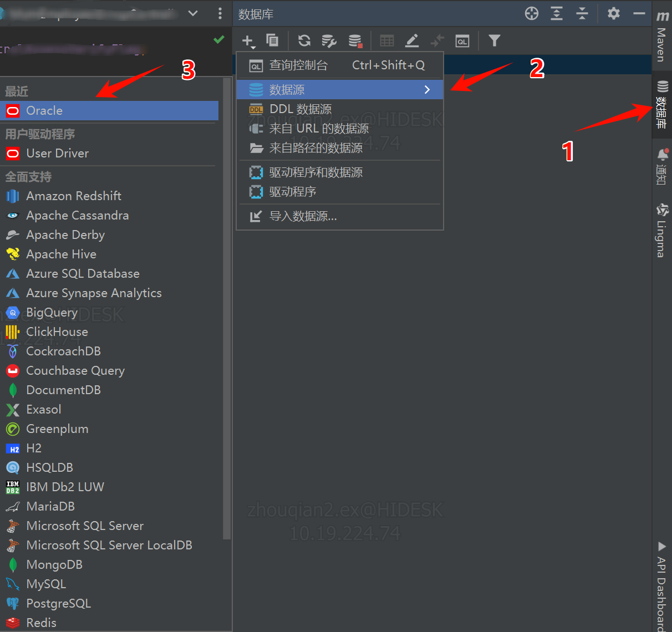Viewport: 672px width, 632px height.
Task: Choose Azure SQL Database data source
Action: point(109,273)
